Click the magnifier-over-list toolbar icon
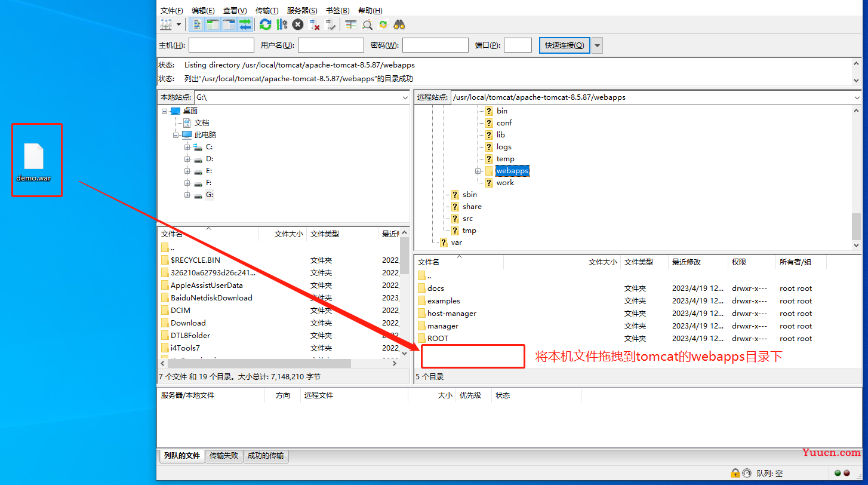868x485 pixels. (367, 24)
